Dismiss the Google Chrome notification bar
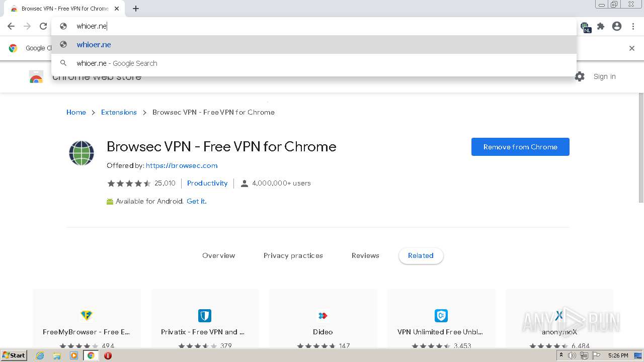Image resolution: width=644 pixels, height=362 pixels. tap(632, 48)
